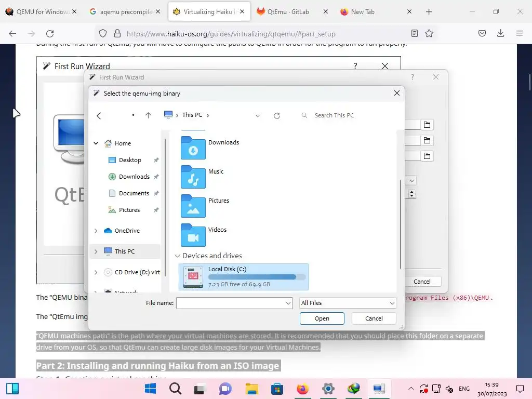Go back in Firefox browser
Image resolution: width=532 pixels, height=399 pixels.
12,33
